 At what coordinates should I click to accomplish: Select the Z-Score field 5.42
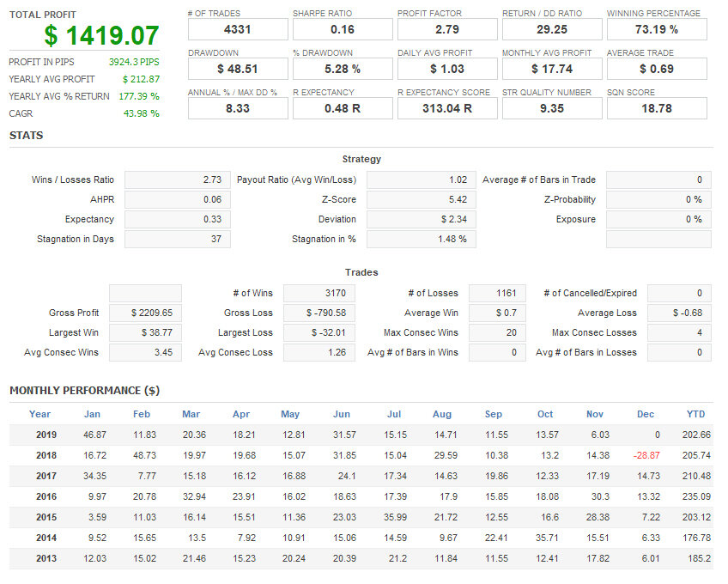422,200
